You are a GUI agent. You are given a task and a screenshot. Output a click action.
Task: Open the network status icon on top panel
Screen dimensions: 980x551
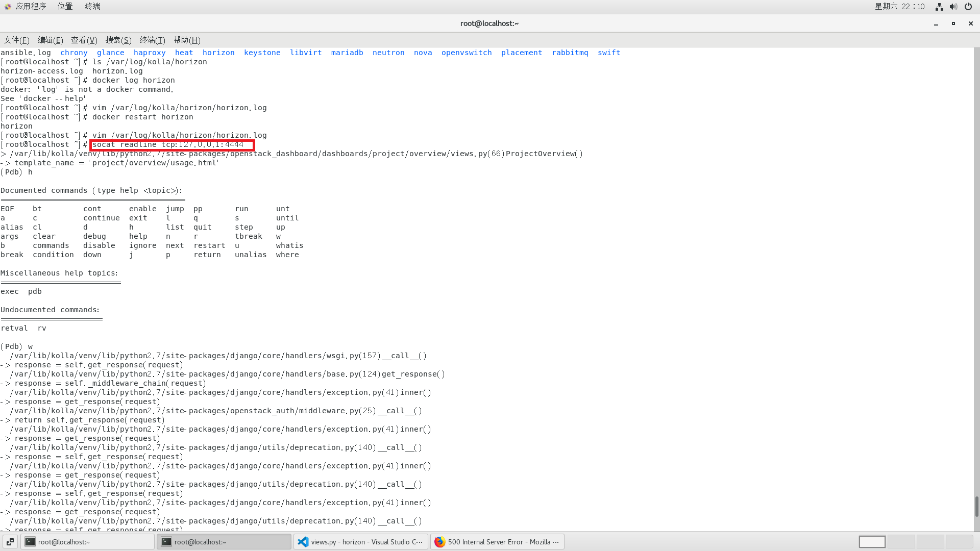click(939, 7)
